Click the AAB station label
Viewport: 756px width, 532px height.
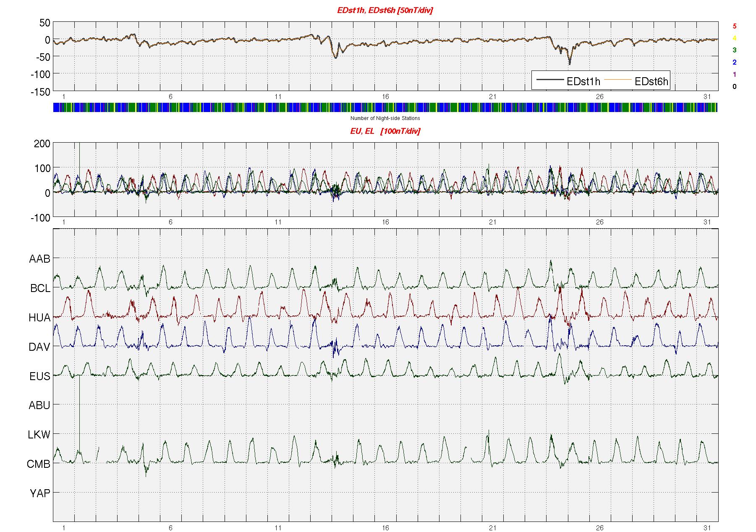click(39, 259)
